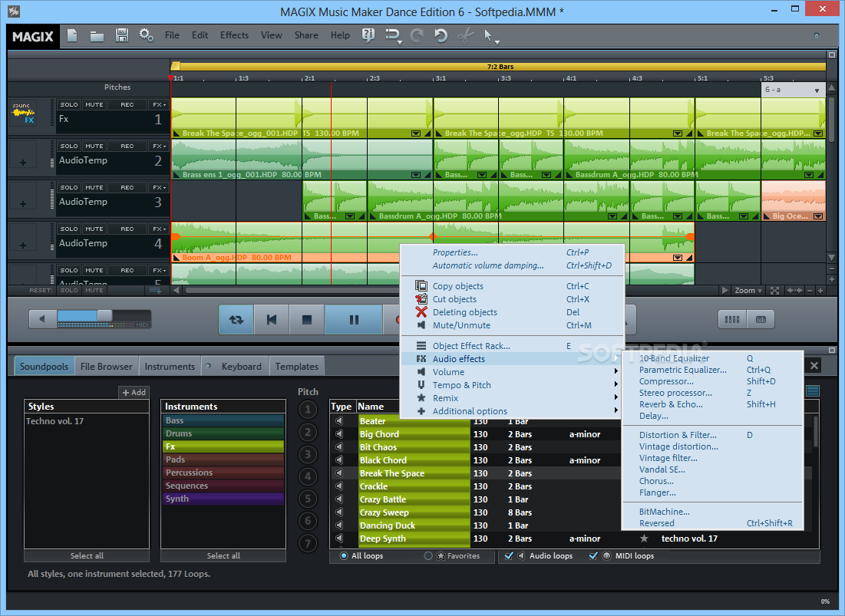Select the Favorites radio button

[428, 555]
